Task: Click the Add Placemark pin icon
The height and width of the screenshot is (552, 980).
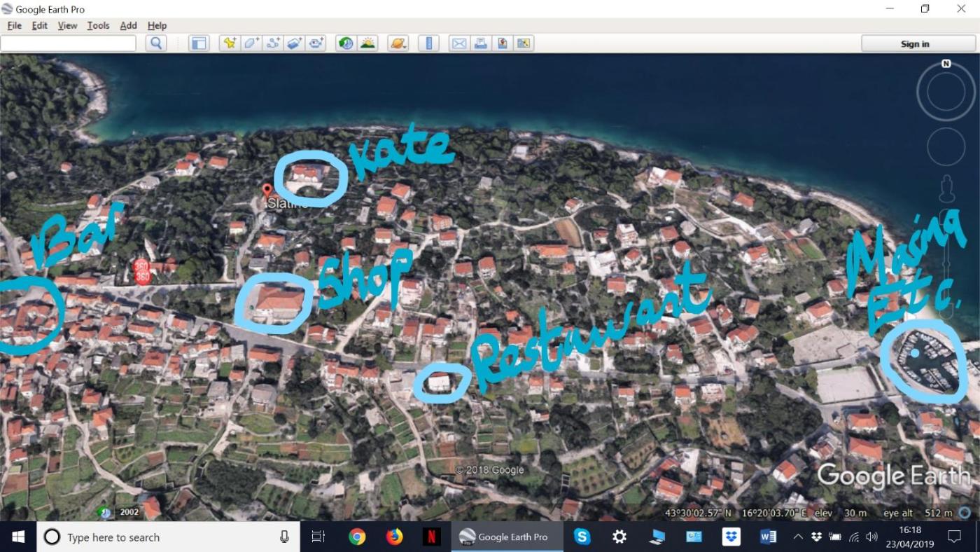Action: (x=230, y=43)
